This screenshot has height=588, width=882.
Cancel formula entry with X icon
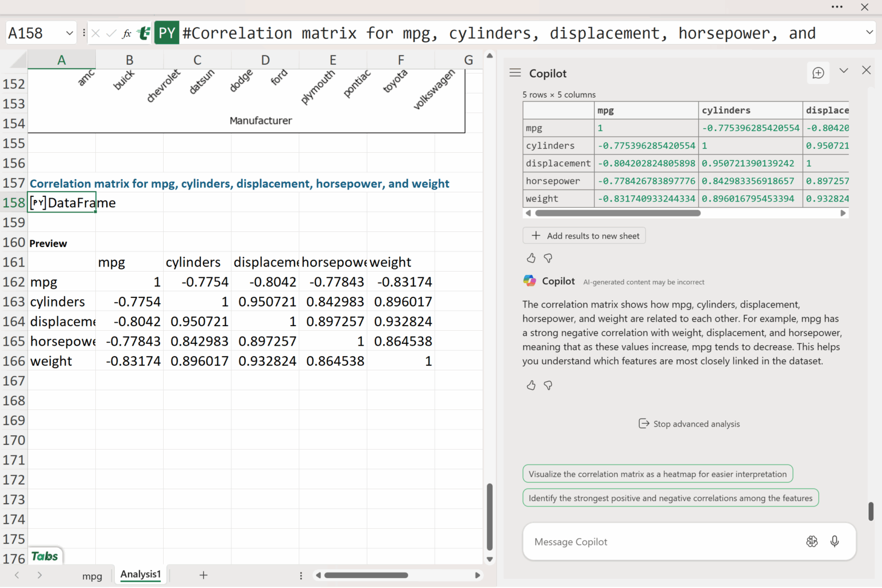96,33
